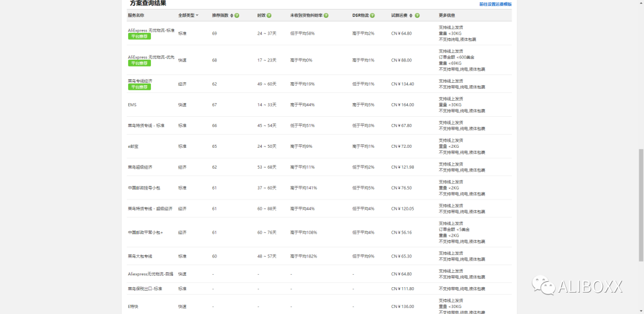Click the help icon next to 时效
This screenshot has width=644, height=314.
(x=269, y=15)
